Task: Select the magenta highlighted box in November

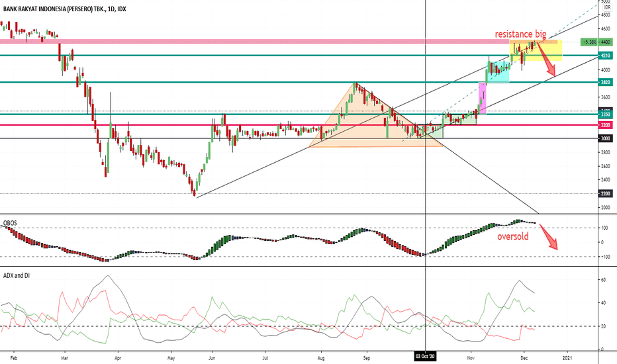Action: pos(483,99)
